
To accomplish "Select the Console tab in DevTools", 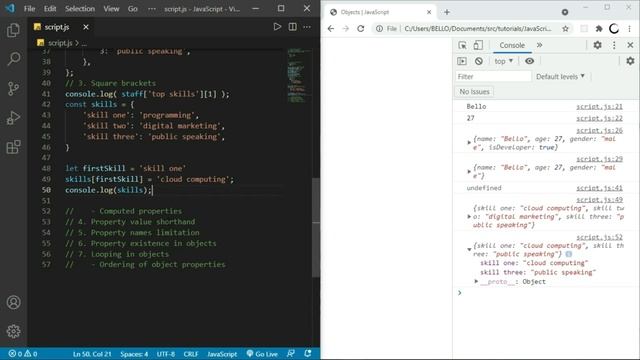I will (x=512, y=45).
